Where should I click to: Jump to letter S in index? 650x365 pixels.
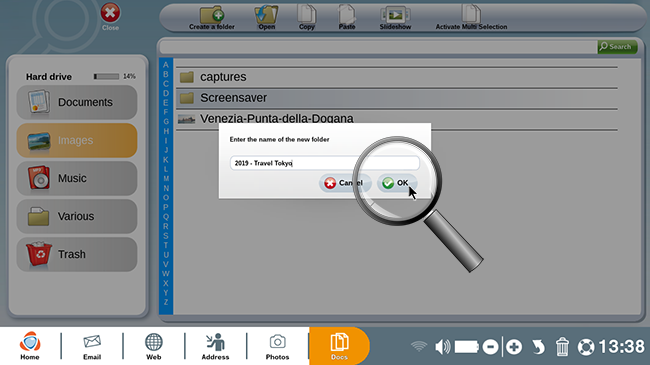tap(166, 236)
